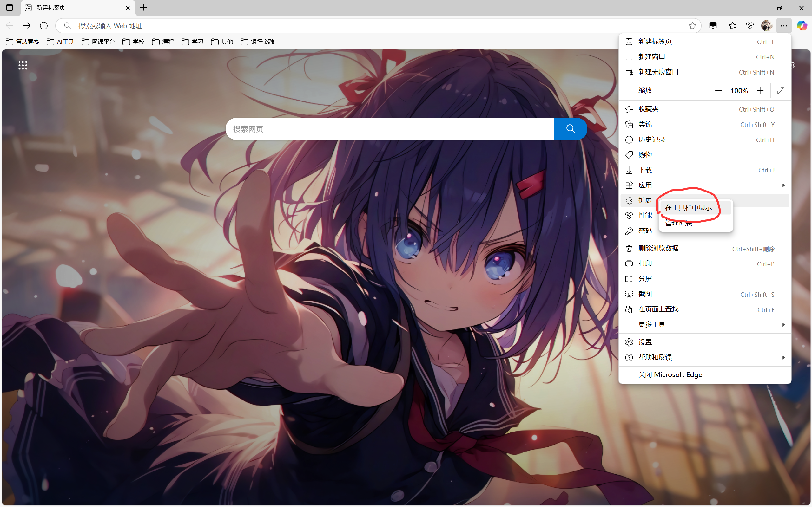This screenshot has height=507, width=812.
Task: Open favorites list toolbar icon
Action: (732, 26)
